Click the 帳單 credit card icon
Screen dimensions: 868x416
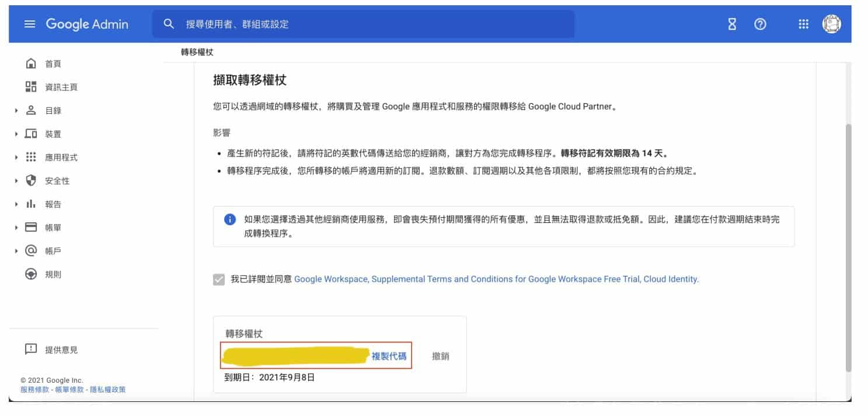[x=31, y=227]
